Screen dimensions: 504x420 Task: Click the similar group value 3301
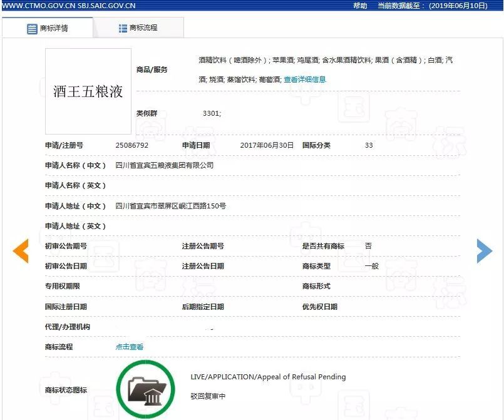(212, 113)
